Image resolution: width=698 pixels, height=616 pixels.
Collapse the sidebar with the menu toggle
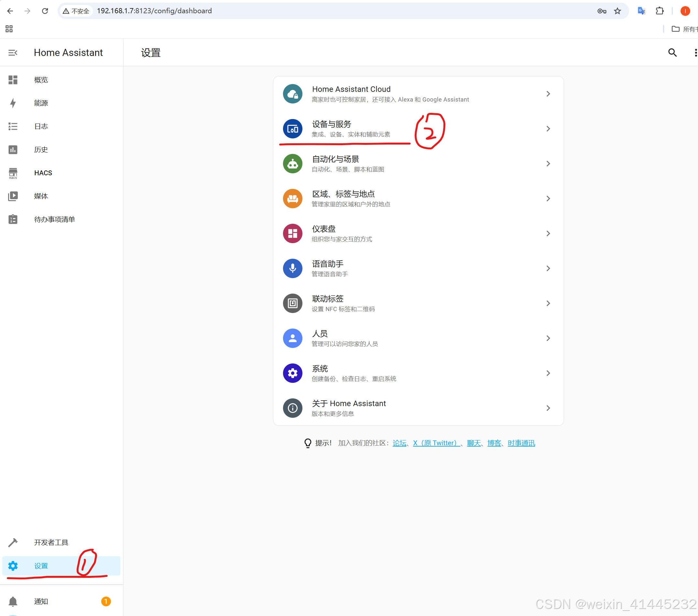coord(13,53)
